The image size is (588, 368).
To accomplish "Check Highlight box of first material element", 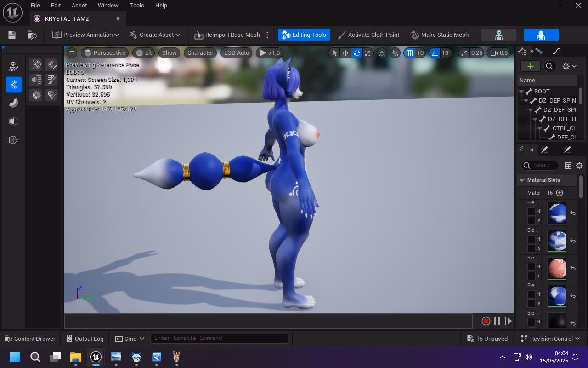I will click(x=531, y=212).
